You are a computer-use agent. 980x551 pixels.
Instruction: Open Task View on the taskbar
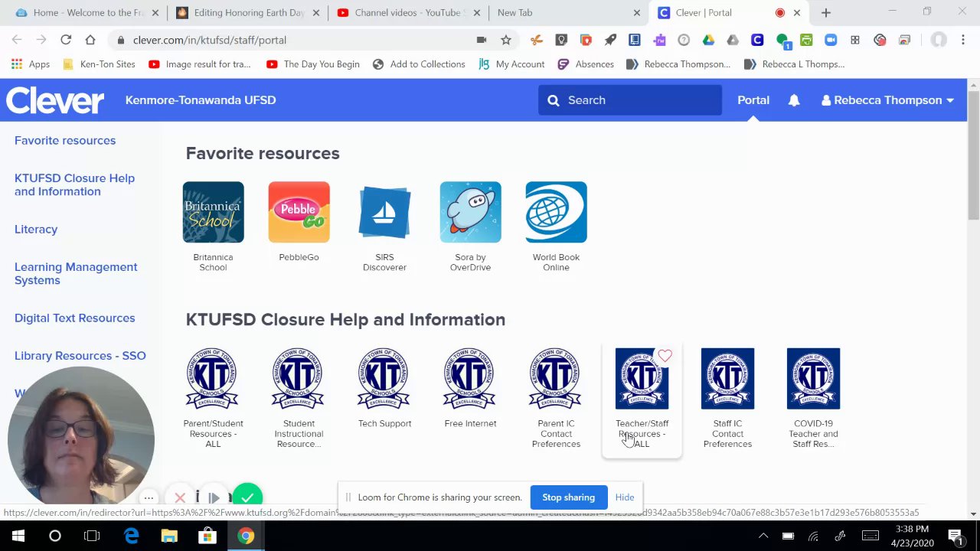(x=92, y=536)
